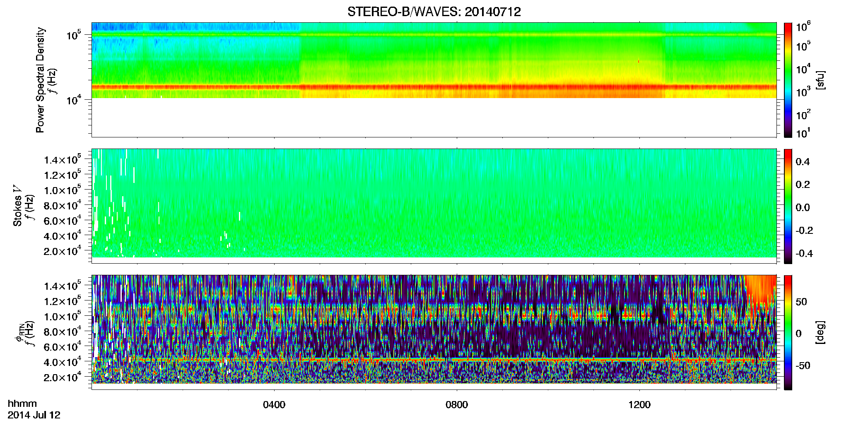
Task: Click the 10^6 tick on the sfu color bar
Action: (x=803, y=27)
